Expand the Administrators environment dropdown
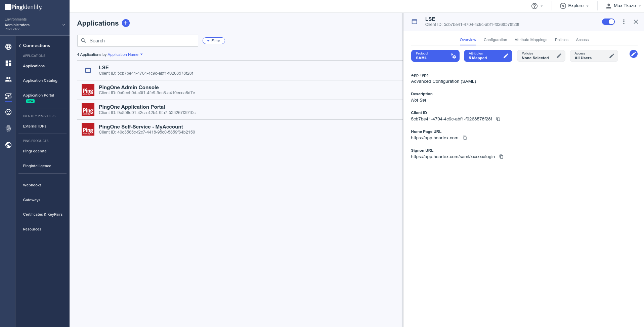This screenshot has height=327, width=644. (63, 25)
